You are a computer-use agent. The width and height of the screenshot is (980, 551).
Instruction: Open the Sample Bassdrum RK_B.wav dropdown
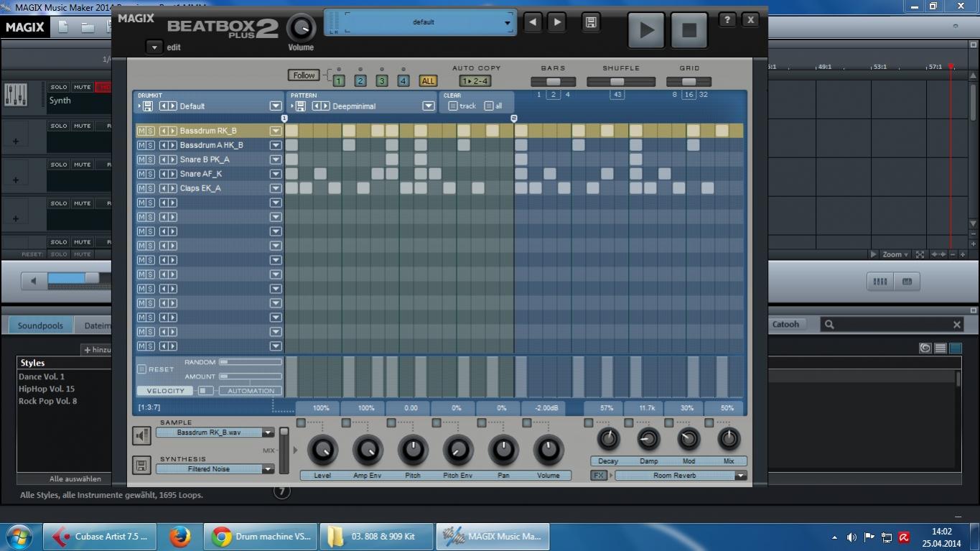click(x=268, y=432)
